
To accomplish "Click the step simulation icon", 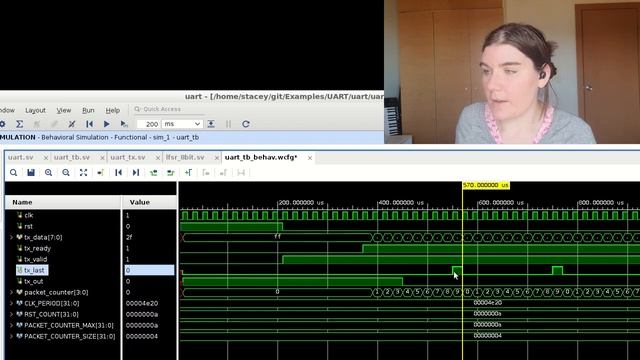I will (211, 124).
